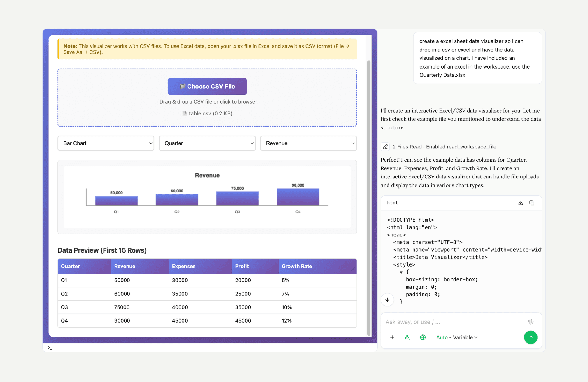Click the Choose CSV File button
588x382 pixels.
click(207, 86)
